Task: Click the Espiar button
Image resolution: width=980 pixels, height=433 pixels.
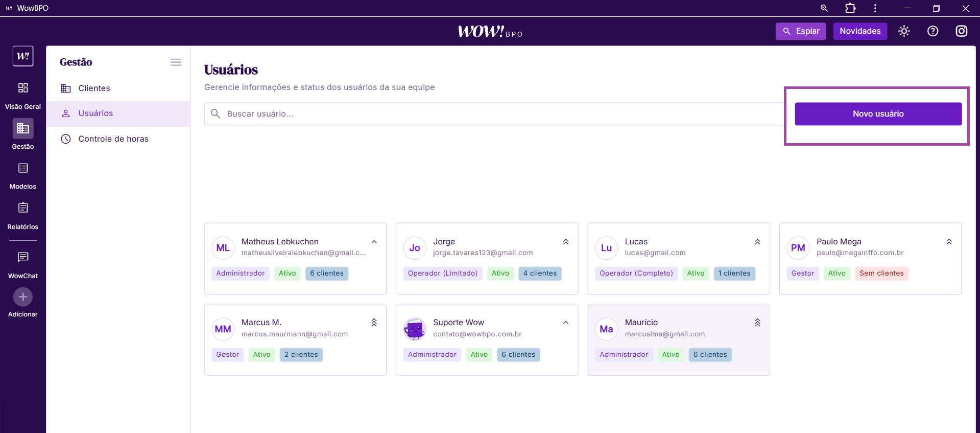Action: tap(800, 31)
